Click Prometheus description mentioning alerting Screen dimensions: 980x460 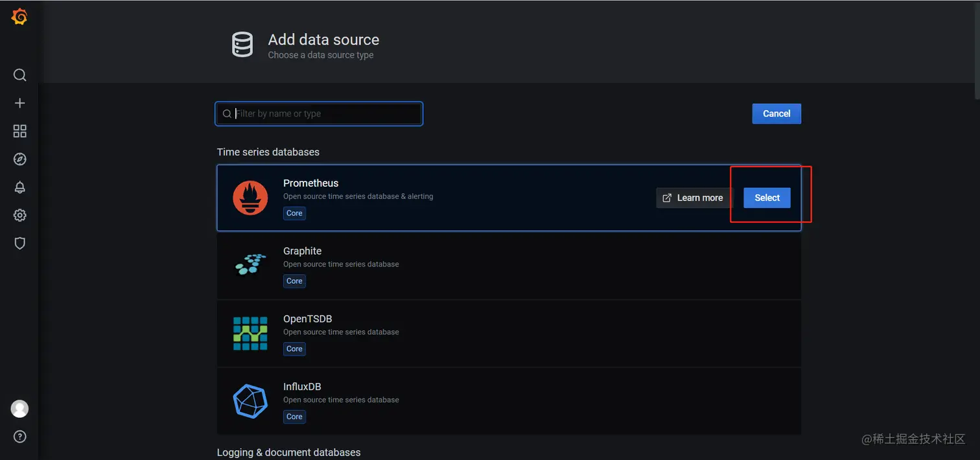coord(358,196)
